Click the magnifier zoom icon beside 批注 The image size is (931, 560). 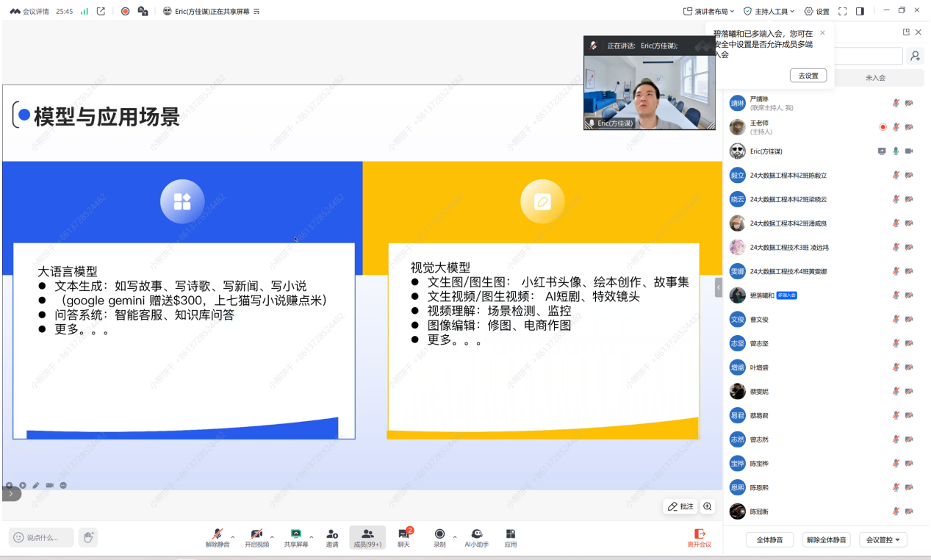click(707, 506)
